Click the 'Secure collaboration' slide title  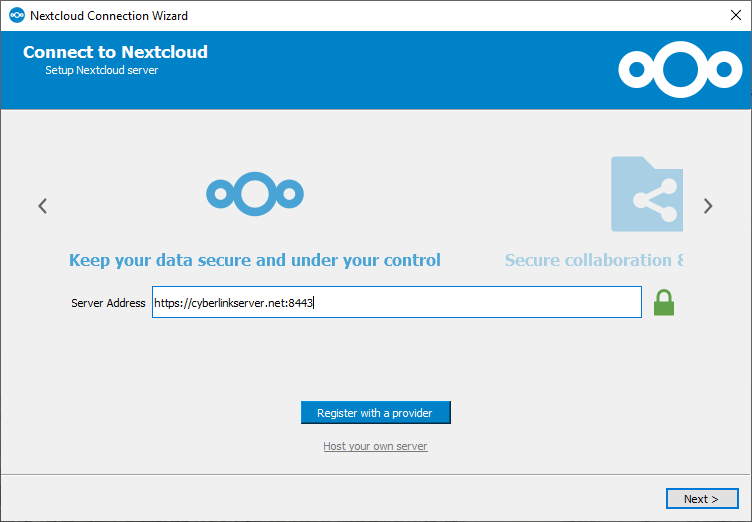(594, 261)
